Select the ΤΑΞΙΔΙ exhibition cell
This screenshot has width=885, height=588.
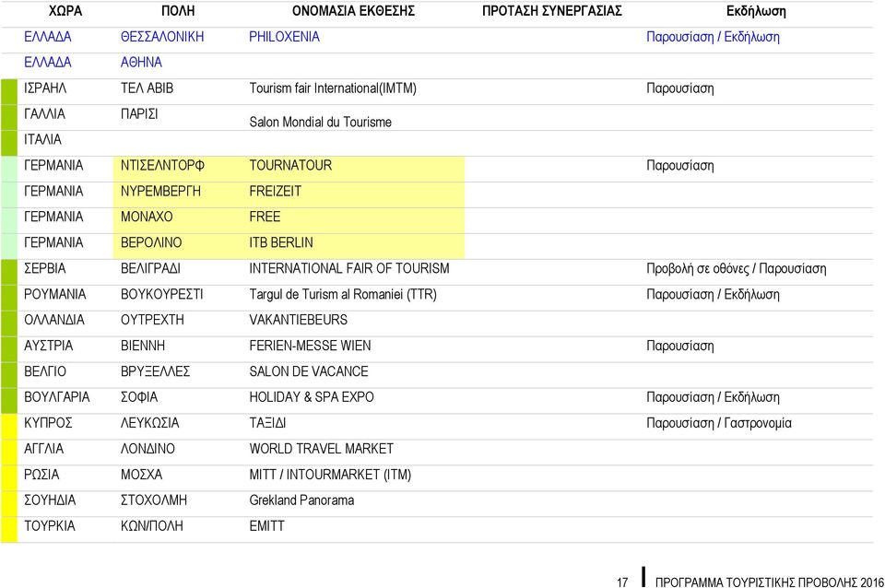[267, 423]
